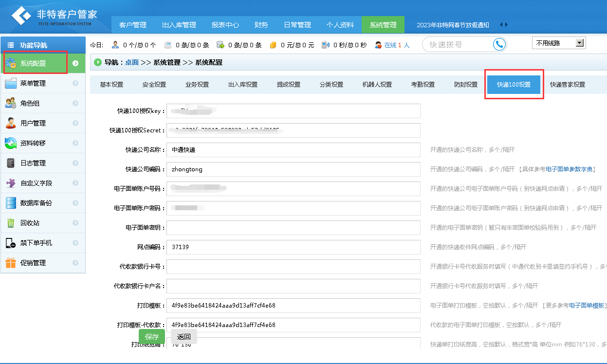
Task: Open the 报表中心 top menu
Action: [225, 25]
